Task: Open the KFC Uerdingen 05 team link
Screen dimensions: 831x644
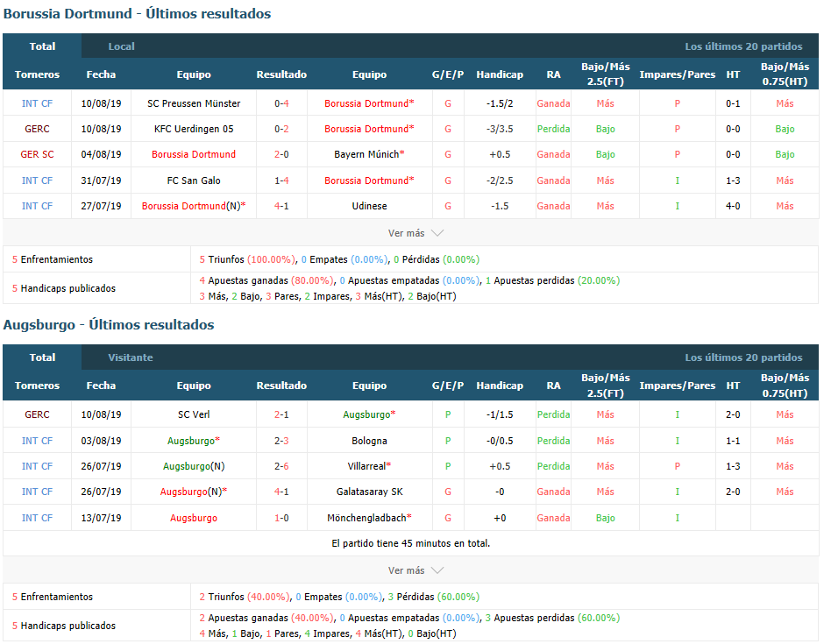Action: point(194,129)
